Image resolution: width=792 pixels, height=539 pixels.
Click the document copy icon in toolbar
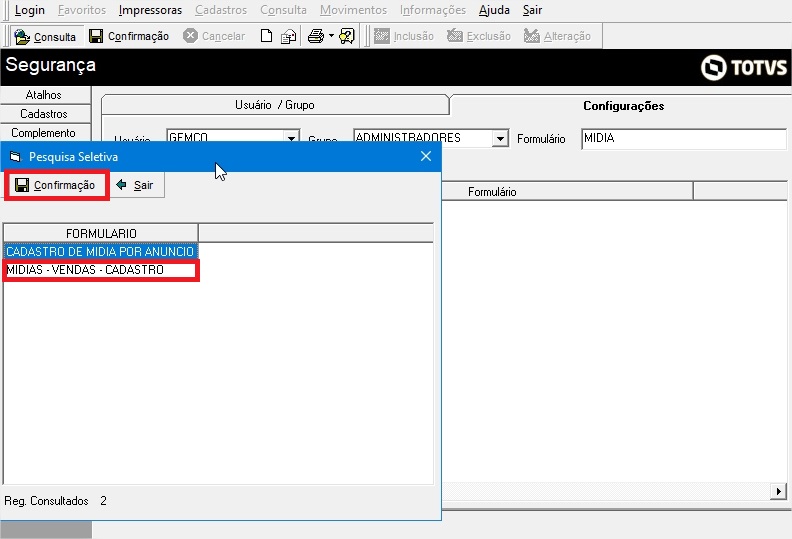click(x=288, y=36)
